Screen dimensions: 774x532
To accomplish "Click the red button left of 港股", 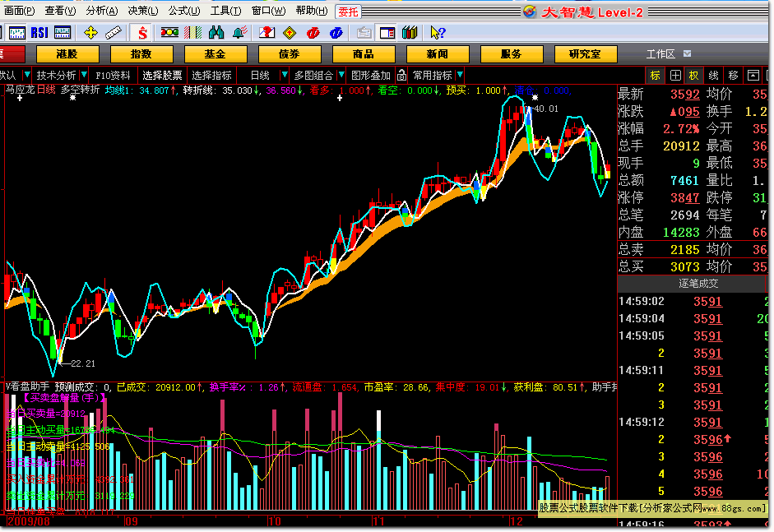I will (12, 53).
